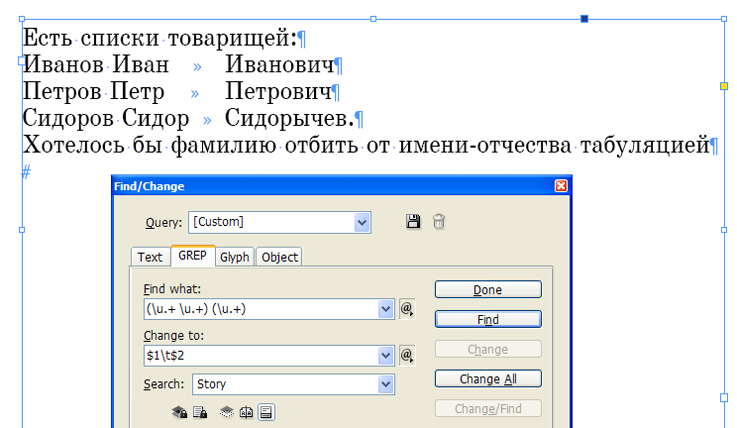Switch to the Text tab

[x=150, y=257]
